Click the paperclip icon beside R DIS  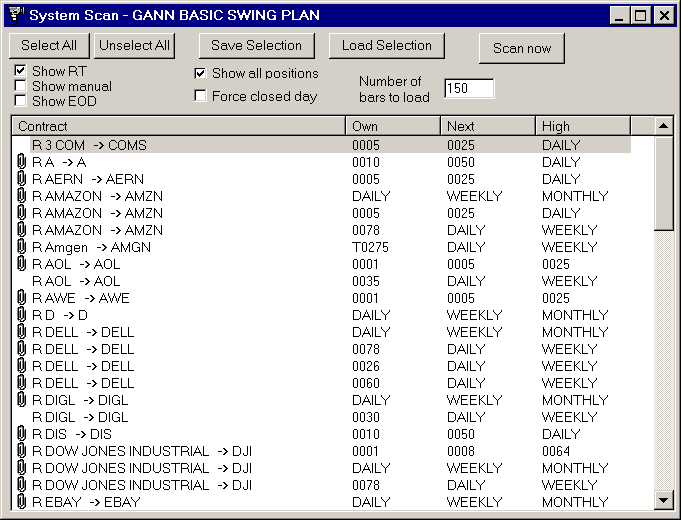coord(22,434)
